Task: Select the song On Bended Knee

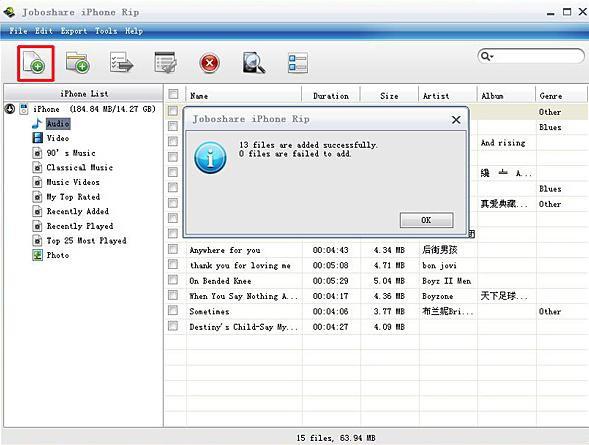Action: [220, 281]
